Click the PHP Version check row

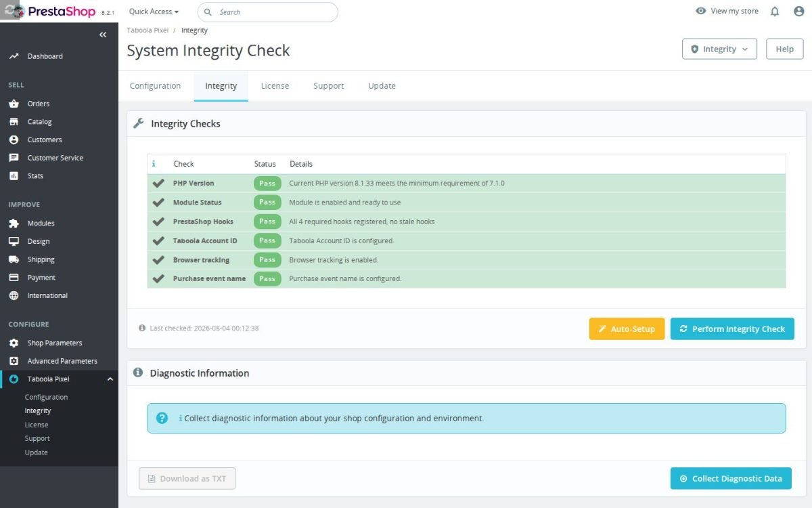coord(466,184)
